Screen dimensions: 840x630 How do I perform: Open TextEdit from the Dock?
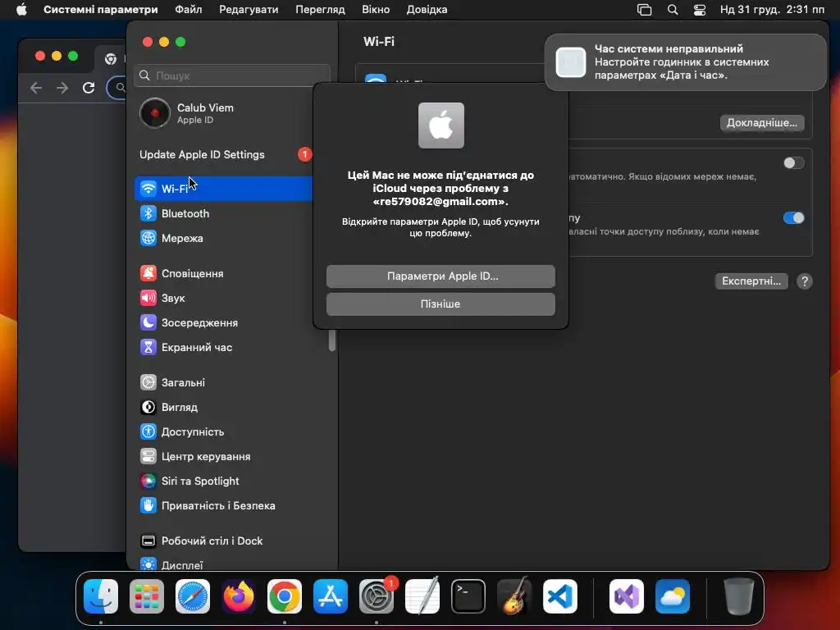tap(422, 596)
